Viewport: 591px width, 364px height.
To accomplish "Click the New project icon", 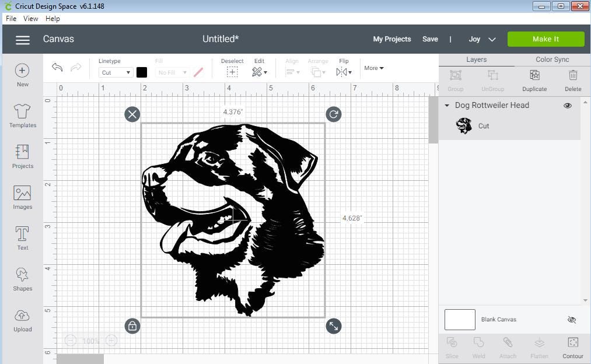I will 22,71.
